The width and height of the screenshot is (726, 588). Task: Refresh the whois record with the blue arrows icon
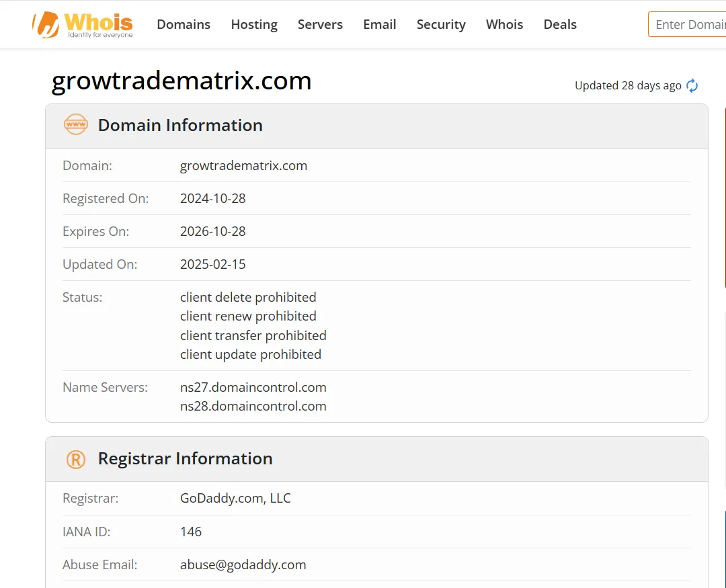[692, 85]
